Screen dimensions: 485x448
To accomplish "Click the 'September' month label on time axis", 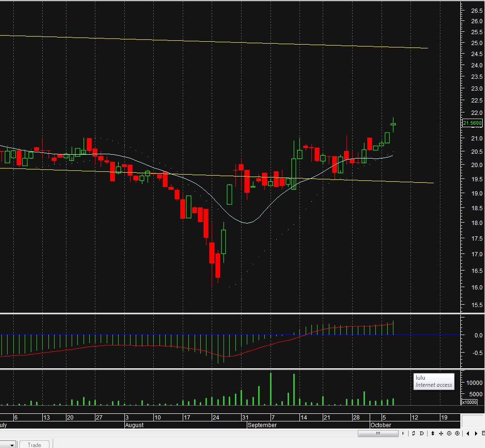I will click(262, 425).
